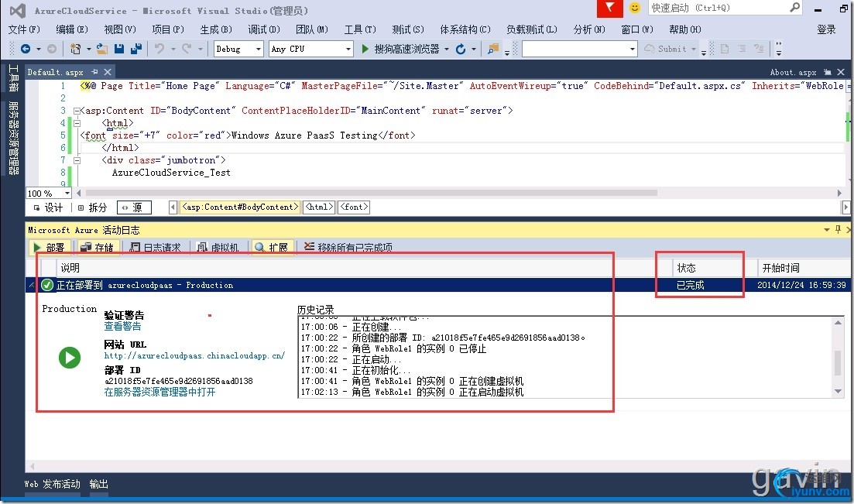854x504 pixels.
Task: Click the Redo arrow icon
Action: click(187, 49)
